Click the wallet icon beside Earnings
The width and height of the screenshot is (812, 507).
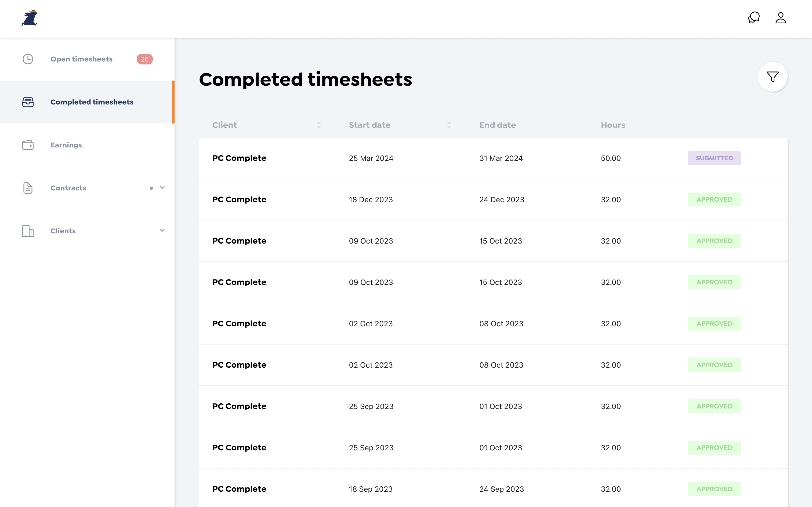(x=28, y=145)
